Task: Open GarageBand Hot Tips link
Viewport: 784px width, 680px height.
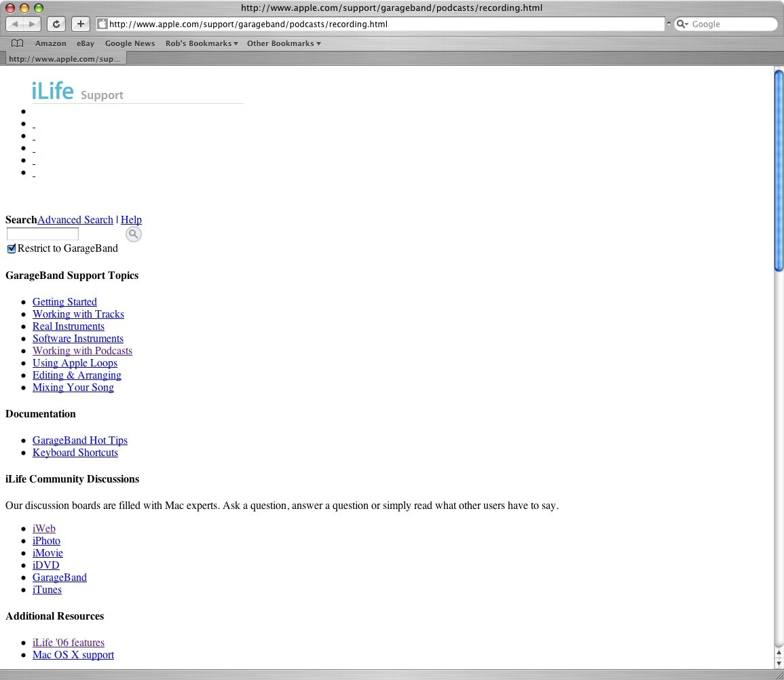Action: (x=80, y=440)
